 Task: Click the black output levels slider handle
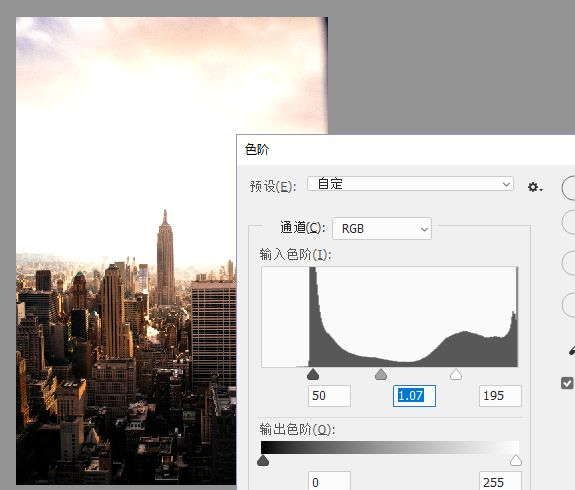point(263,460)
